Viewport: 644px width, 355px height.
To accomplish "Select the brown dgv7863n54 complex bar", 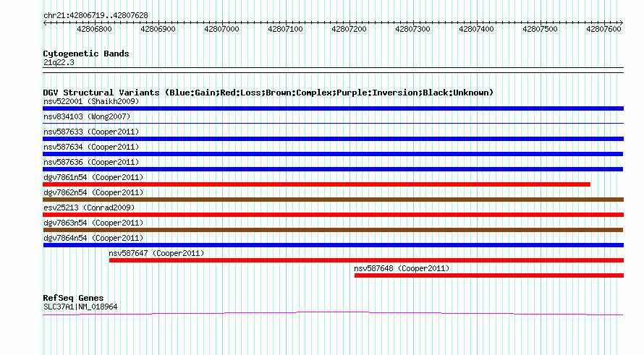I will tap(333, 230).
